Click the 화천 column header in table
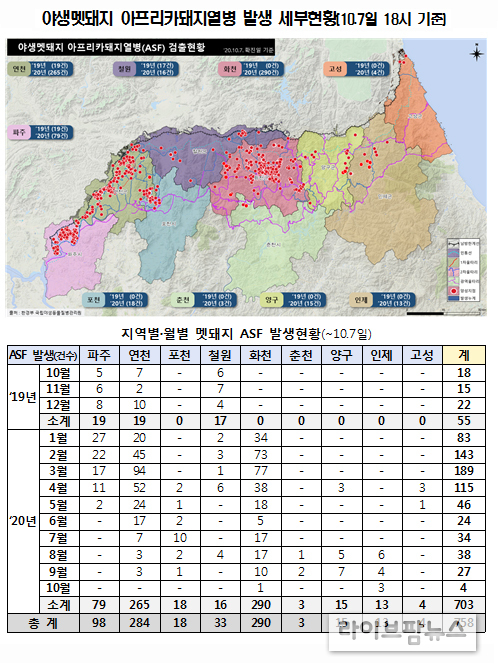Screen dimensions: 498x666 click(261, 355)
